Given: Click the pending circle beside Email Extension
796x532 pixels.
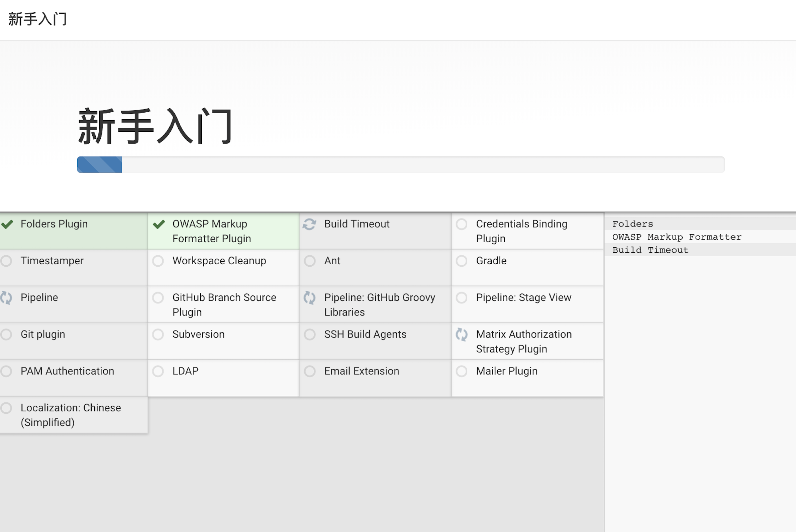Looking at the screenshot, I should point(310,371).
